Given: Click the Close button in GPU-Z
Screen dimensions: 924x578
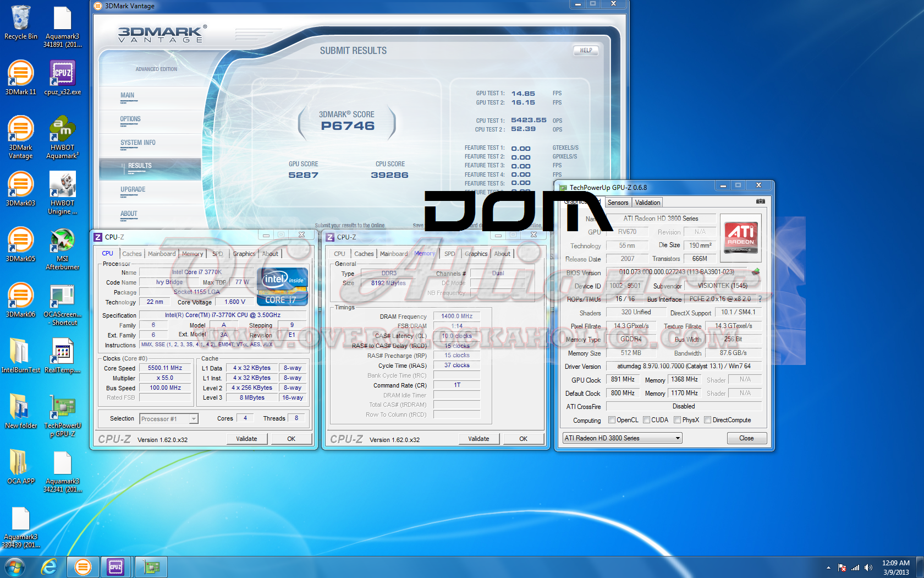Looking at the screenshot, I should (x=746, y=438).
